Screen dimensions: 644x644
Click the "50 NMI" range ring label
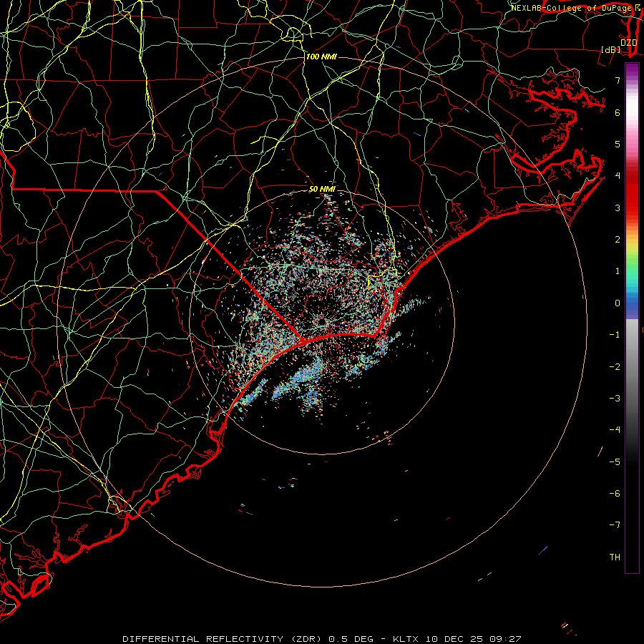[x=322, y=189]
